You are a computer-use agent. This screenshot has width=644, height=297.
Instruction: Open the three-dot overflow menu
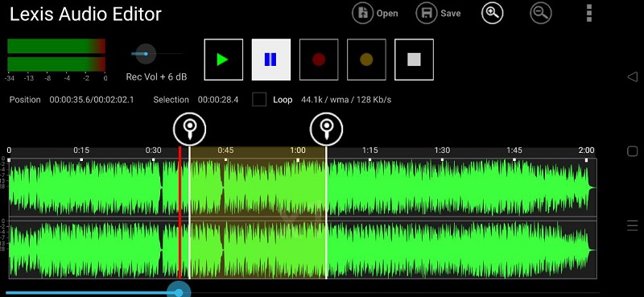pyautogui.click(x=589, y=13)
